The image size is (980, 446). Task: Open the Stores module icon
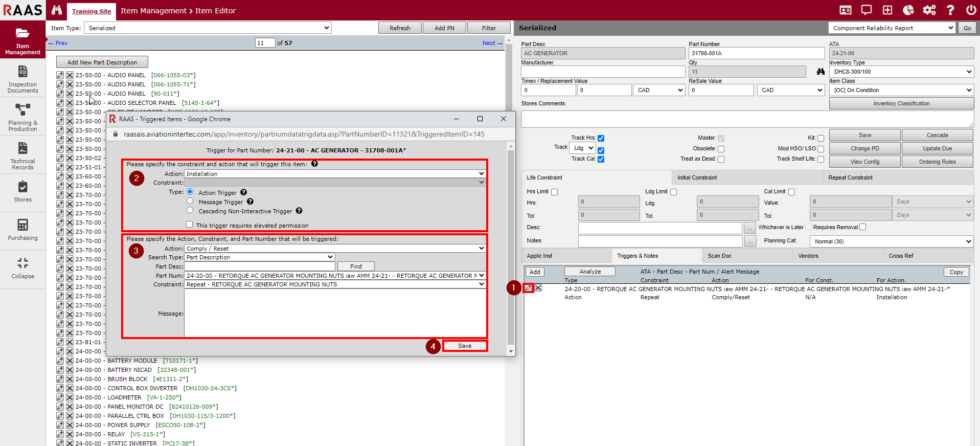(22, 191)
